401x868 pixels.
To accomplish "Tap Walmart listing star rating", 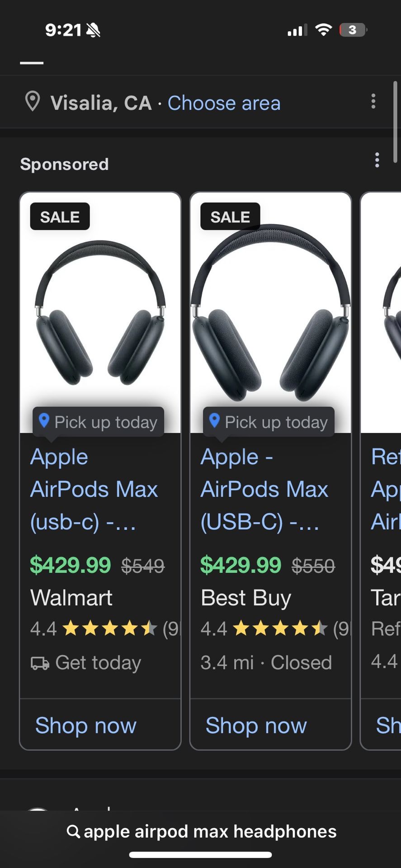I will point(109,628).
